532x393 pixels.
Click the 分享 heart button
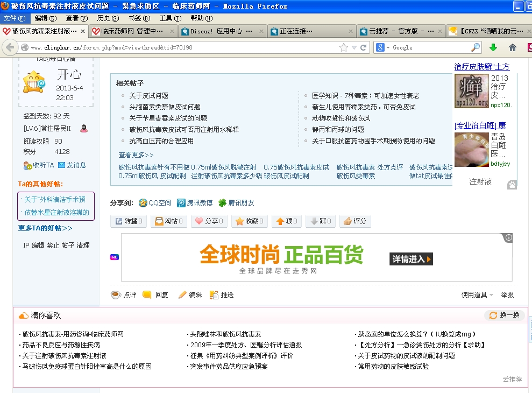(x=209, y=221)
